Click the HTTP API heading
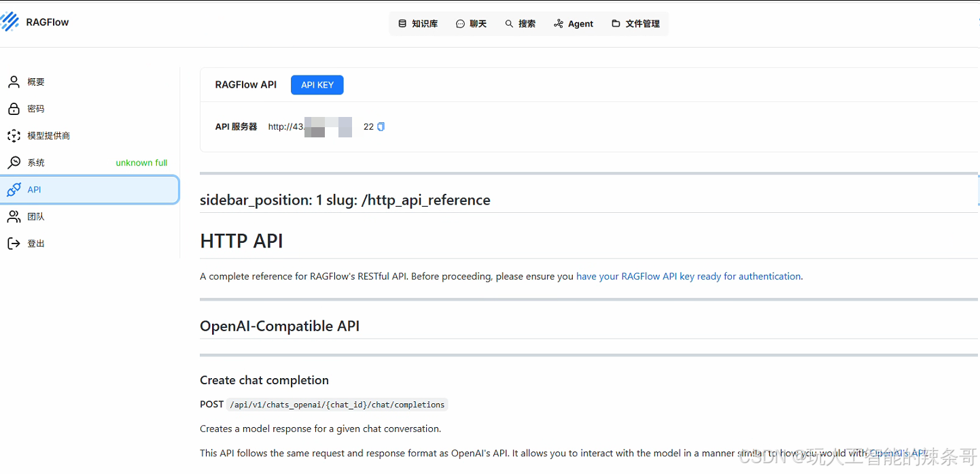Screen dimensions: 980x474 click(x=241, y=241)
